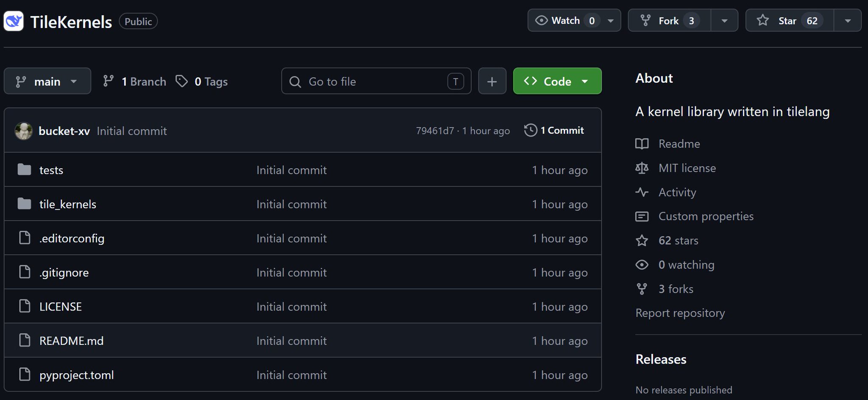
Task: Open the README.md file name
Action: coord(71,341)
